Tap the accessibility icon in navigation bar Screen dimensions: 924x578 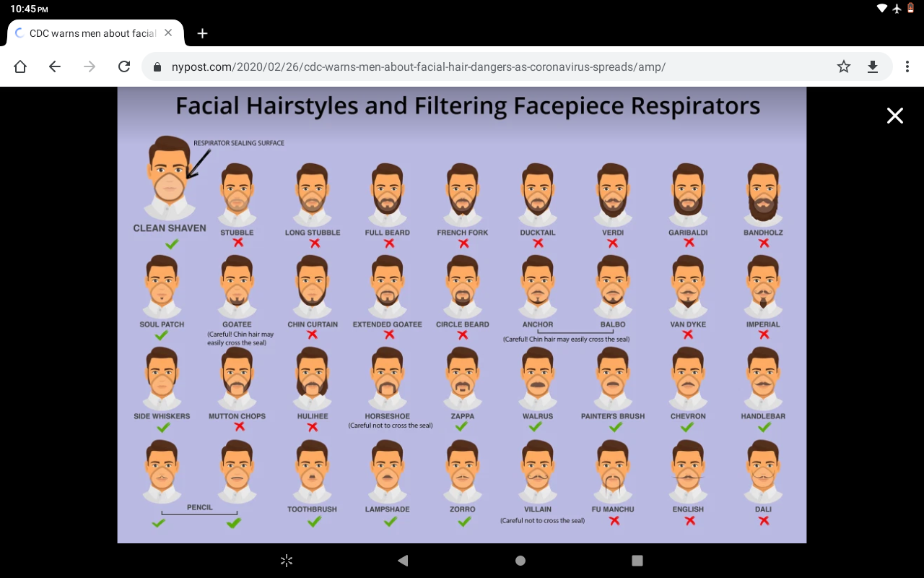pyautogui.click(x=287, y=561)
